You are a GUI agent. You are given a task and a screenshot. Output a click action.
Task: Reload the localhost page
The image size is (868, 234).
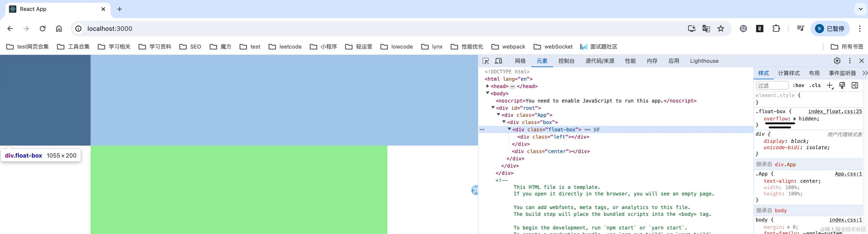(x=42, y=29)
